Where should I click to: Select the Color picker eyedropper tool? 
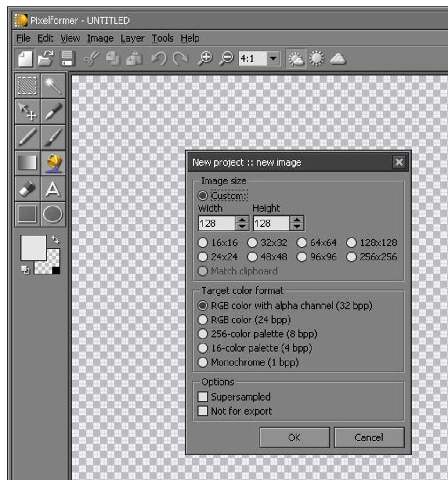point(53,112)
